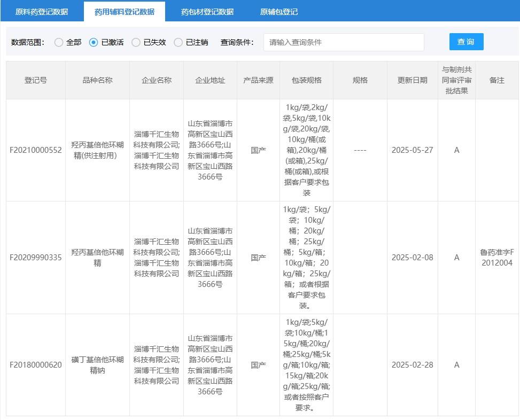520x420 pixels.
Task: Click the 数据范围 label
Action: click(x=28, y=42)
